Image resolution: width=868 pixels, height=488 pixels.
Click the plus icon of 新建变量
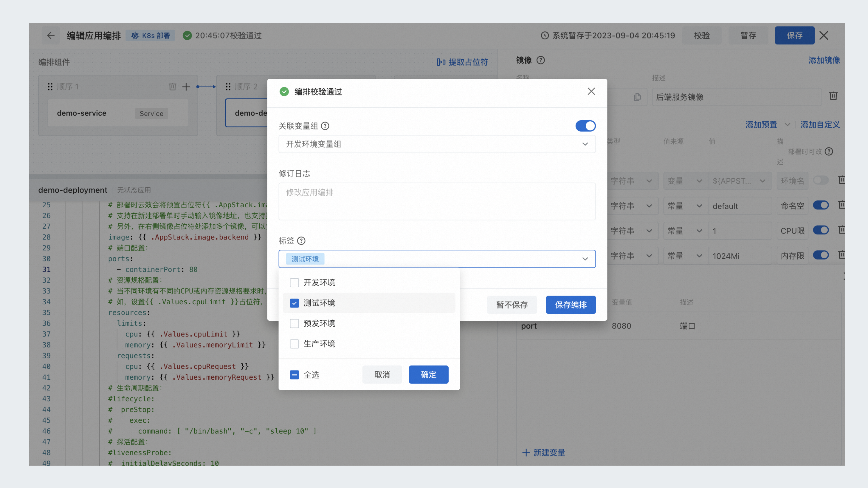(x=526, y=453)
